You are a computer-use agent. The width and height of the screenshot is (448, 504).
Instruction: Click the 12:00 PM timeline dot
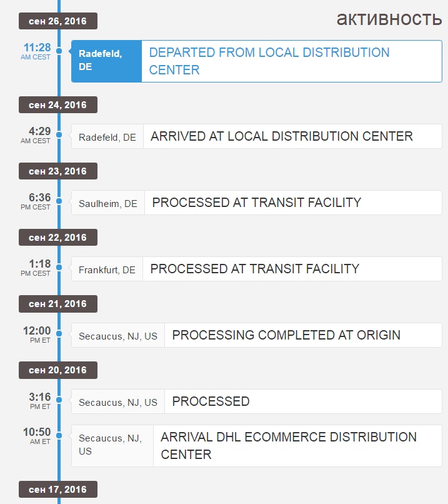pyautogui.click(x=59, y=333)
